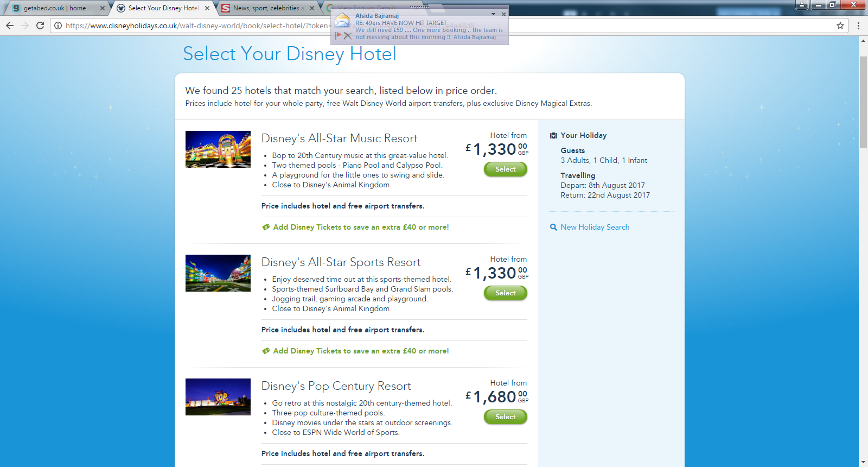This screenshot has width=868, height=467.
Task: Click the Your Holiday suitcase icon
Action: [553, 135]
